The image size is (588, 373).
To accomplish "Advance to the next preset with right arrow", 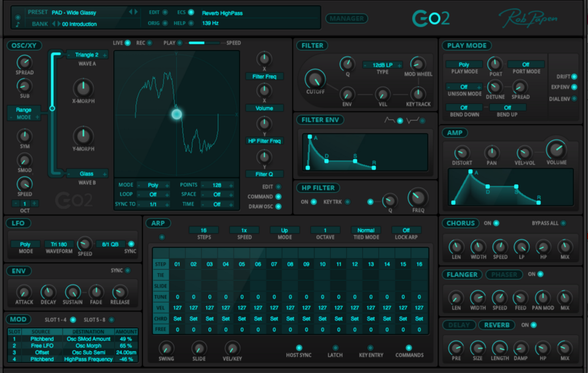I will 136,12.
